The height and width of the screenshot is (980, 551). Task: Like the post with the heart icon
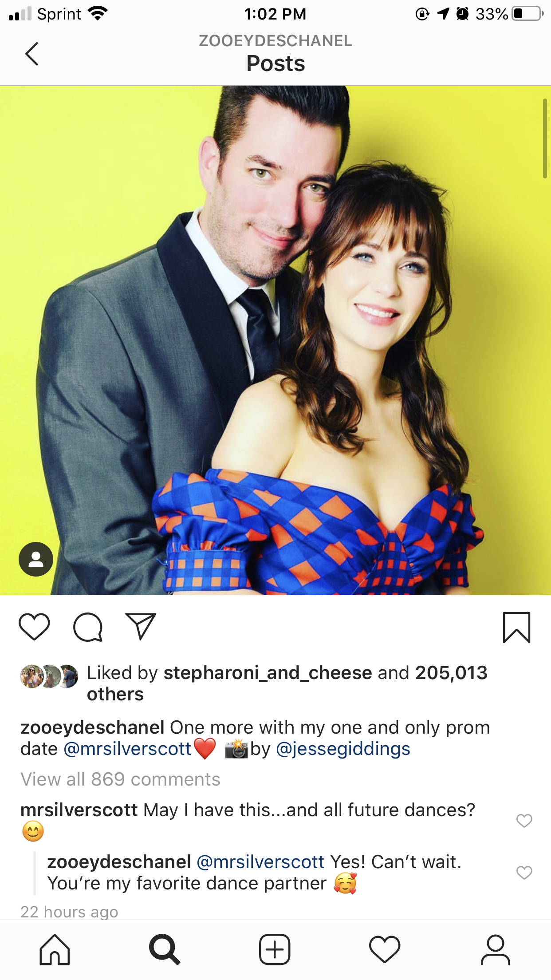click(x=34, y=627)
